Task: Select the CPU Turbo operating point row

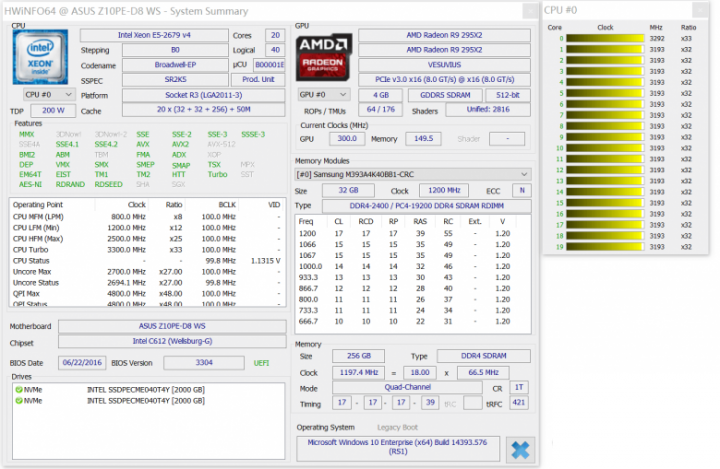Action: pyautogui.click(x=147, y=250)
